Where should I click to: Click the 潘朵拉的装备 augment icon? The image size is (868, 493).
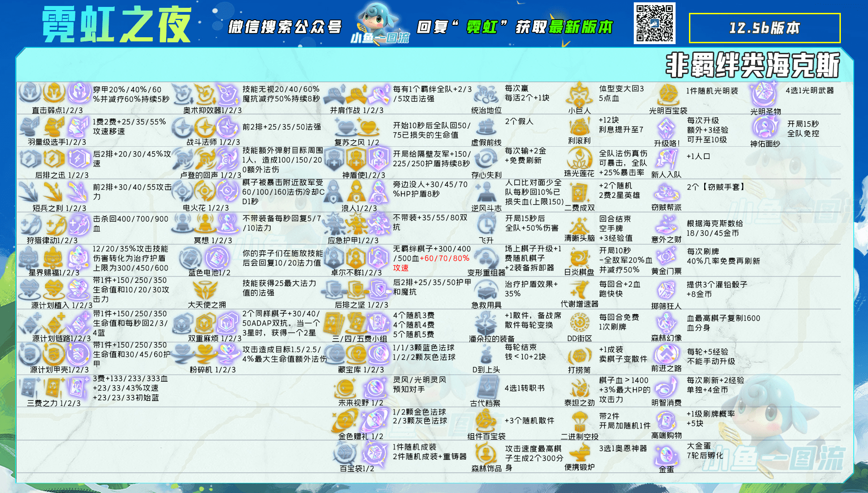pos(486,323)
